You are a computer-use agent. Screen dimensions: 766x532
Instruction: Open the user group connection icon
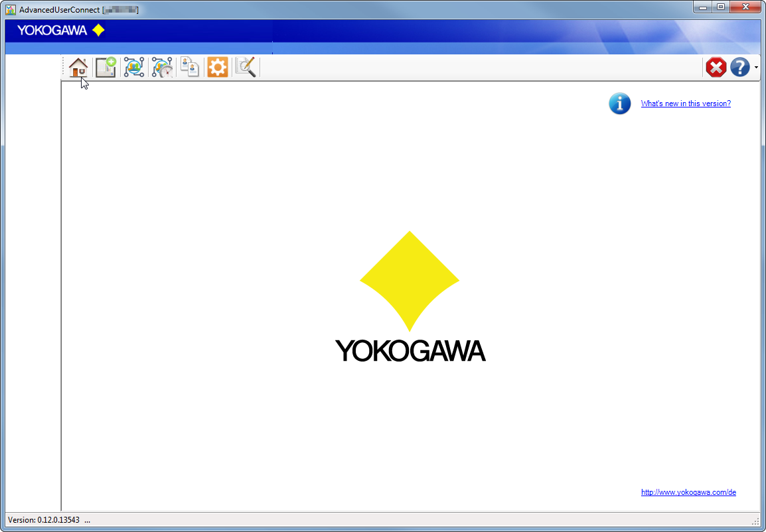point(134,68)
